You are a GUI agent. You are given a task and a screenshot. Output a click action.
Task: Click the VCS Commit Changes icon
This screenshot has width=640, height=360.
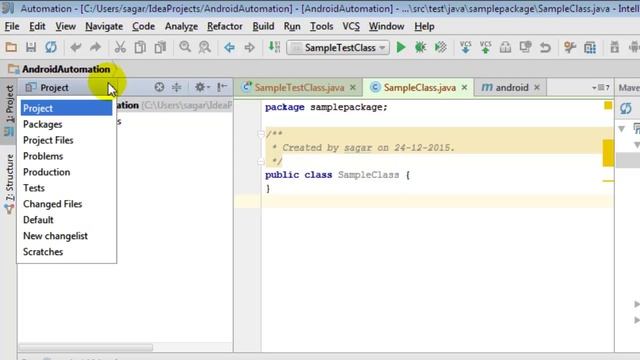pyautogui.click(x=485, y=47)
